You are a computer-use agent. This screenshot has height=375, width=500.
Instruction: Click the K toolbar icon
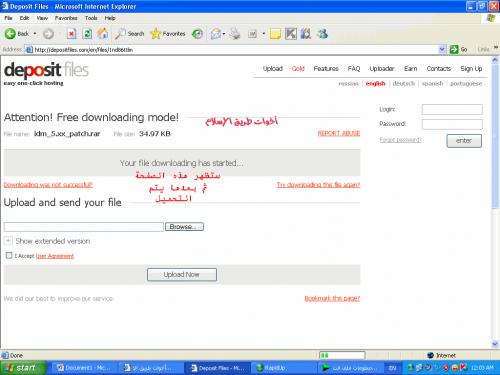(x=291, y=34)
